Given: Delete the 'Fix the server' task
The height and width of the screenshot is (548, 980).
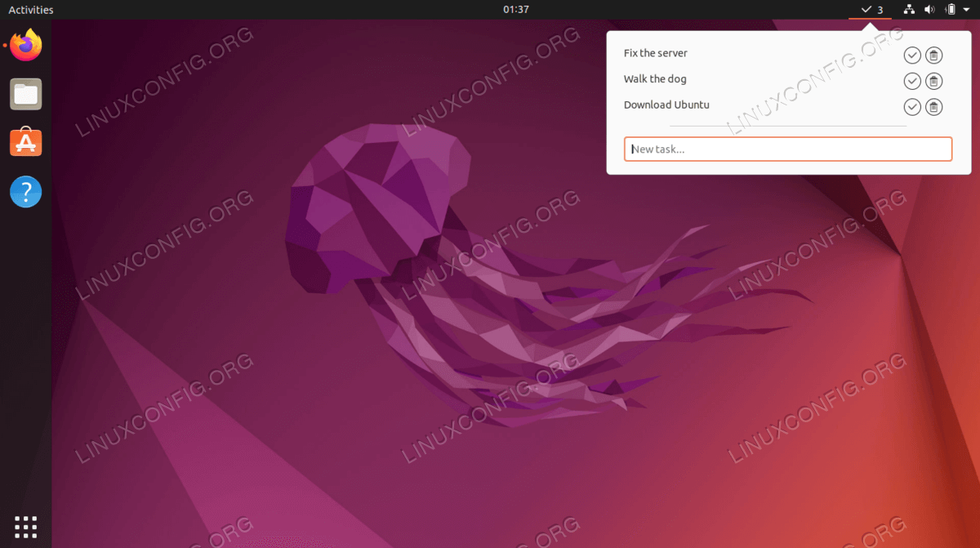Looking at the screenshot, I should (x=934, y=55).
